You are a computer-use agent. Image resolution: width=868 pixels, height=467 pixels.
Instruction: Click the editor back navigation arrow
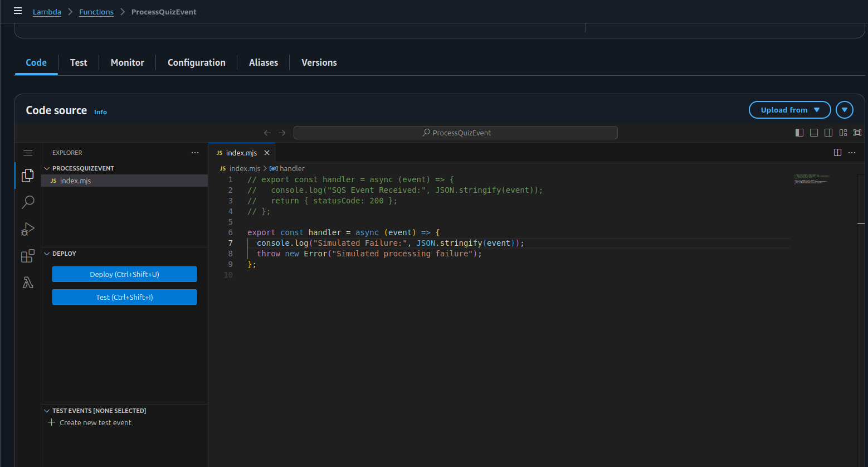coord(267,133)
